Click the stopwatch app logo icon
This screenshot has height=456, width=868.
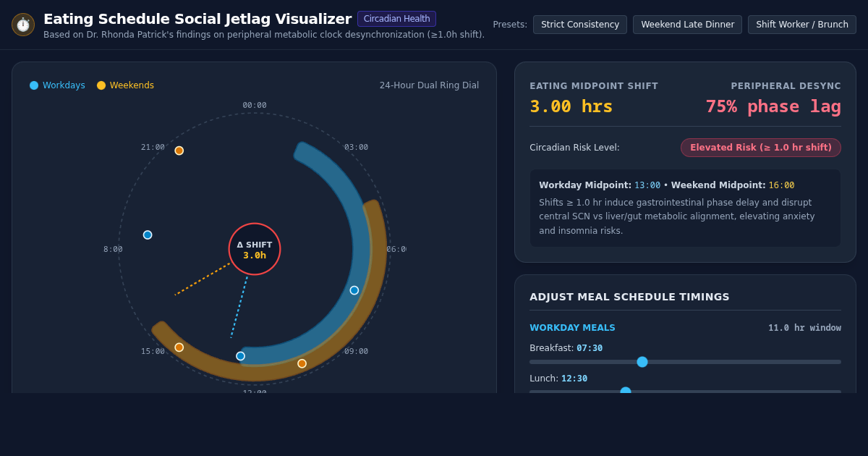click(x=23, y=25)
